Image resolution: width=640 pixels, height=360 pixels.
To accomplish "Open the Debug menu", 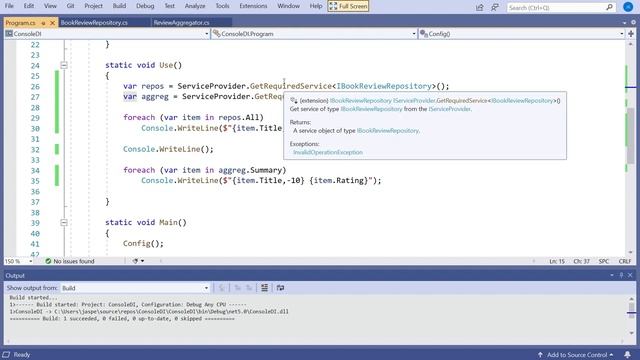I will 145,6.
